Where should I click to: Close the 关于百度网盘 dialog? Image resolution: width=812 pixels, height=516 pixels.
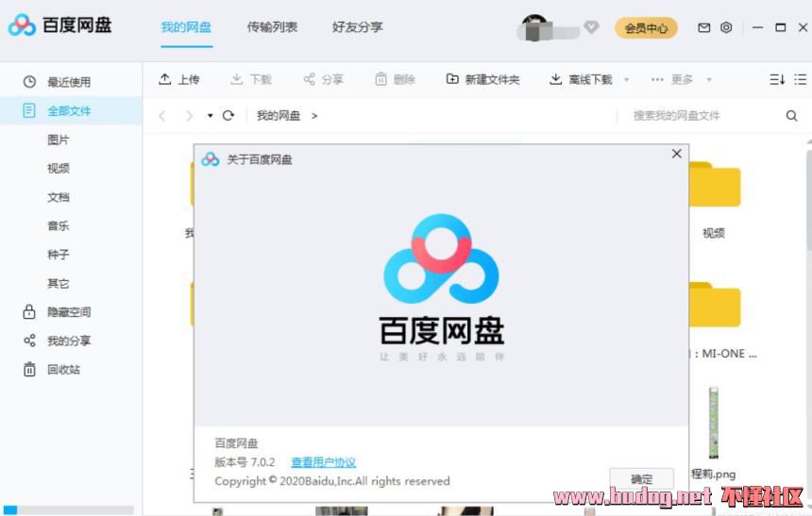(676, 154)
